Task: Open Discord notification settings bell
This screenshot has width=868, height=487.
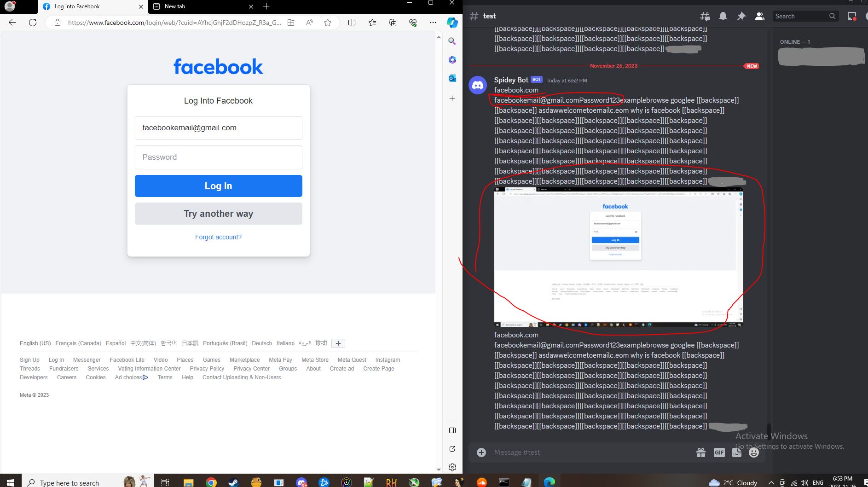Action: [x=723, y=16]
